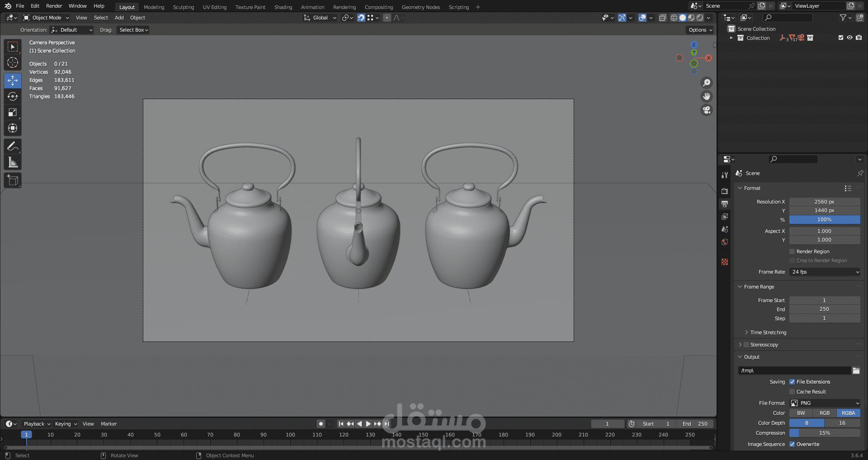The height and width of the screenshot is (460, 868).
Task: Expand the Time Stretching panel
Action: tap(768, 332)
